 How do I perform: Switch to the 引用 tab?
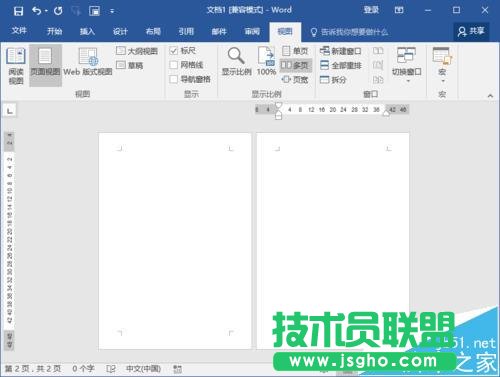point(186,31)
